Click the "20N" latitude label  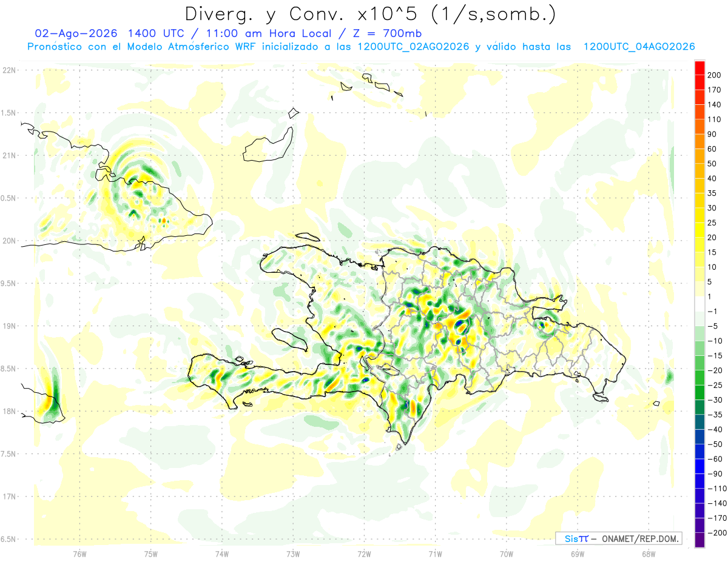tap(8, 241)
